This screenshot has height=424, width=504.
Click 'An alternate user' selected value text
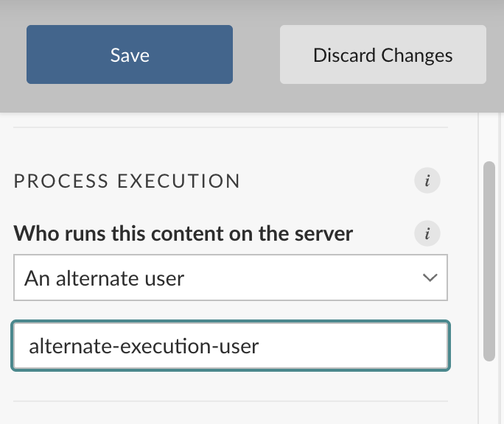tap(104, 278)
